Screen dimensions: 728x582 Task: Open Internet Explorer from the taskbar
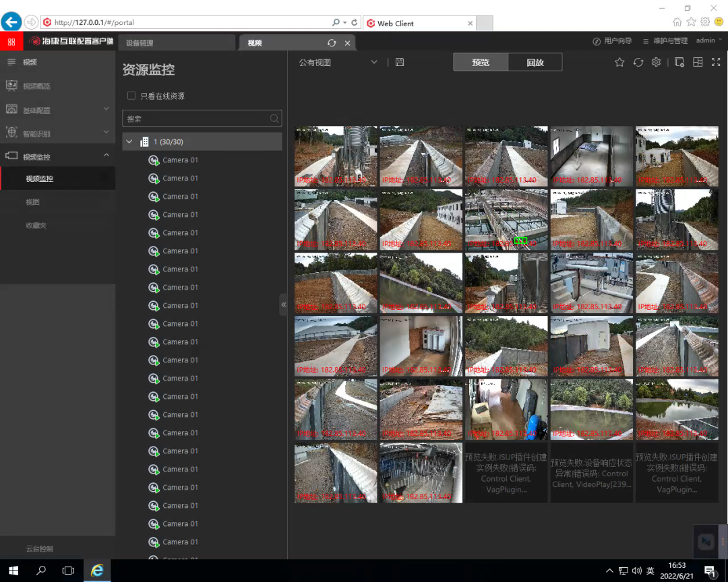97,571
